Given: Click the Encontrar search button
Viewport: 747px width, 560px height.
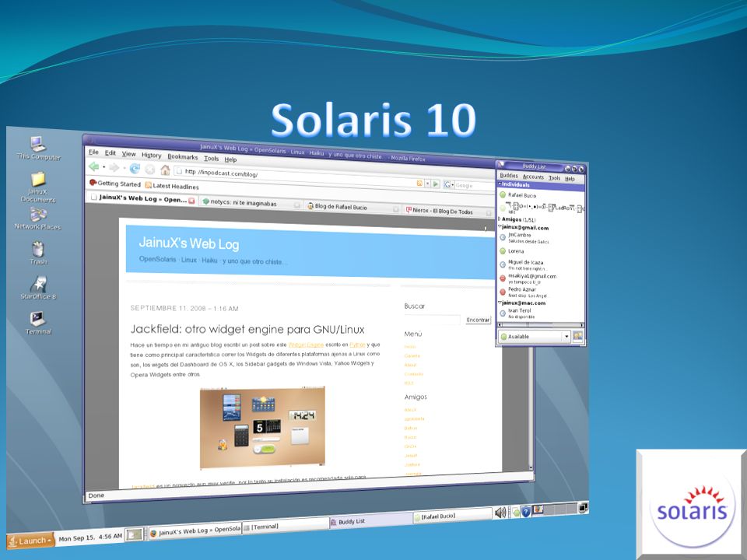Looking at the screenshot, I should (477, 320).
